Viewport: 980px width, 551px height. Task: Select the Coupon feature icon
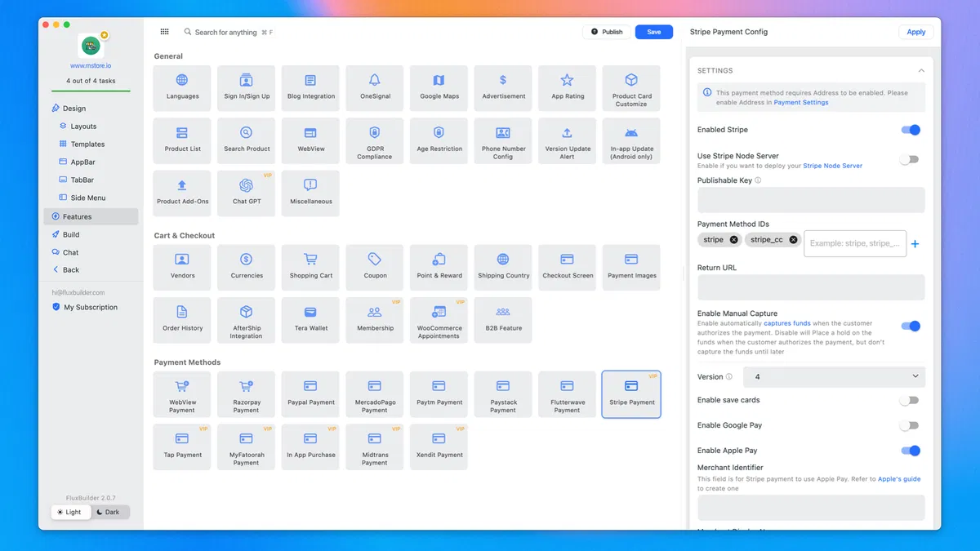(375, 259)
